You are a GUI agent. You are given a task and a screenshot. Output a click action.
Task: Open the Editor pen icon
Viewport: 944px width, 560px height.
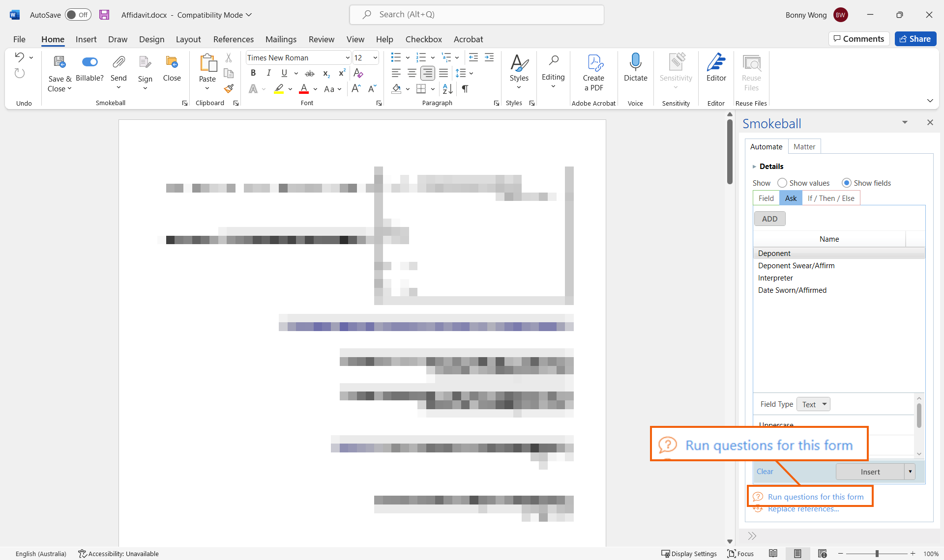(716, 62)
